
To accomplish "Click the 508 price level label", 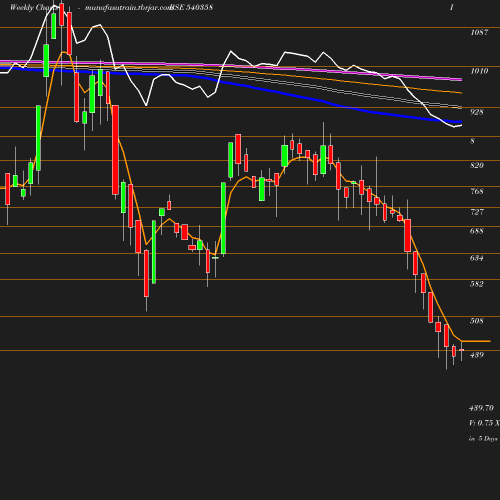I will (477, 321).
